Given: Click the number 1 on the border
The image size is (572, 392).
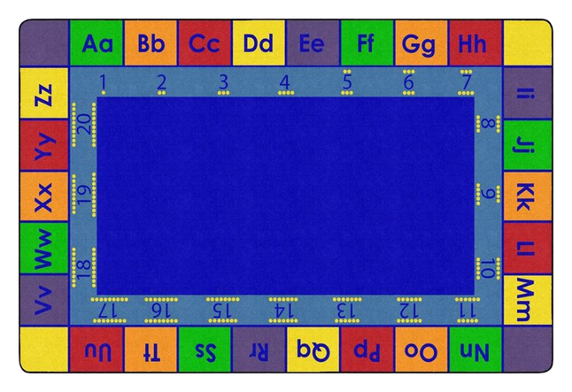Looking at the screenshot, I should pos(103,82).
